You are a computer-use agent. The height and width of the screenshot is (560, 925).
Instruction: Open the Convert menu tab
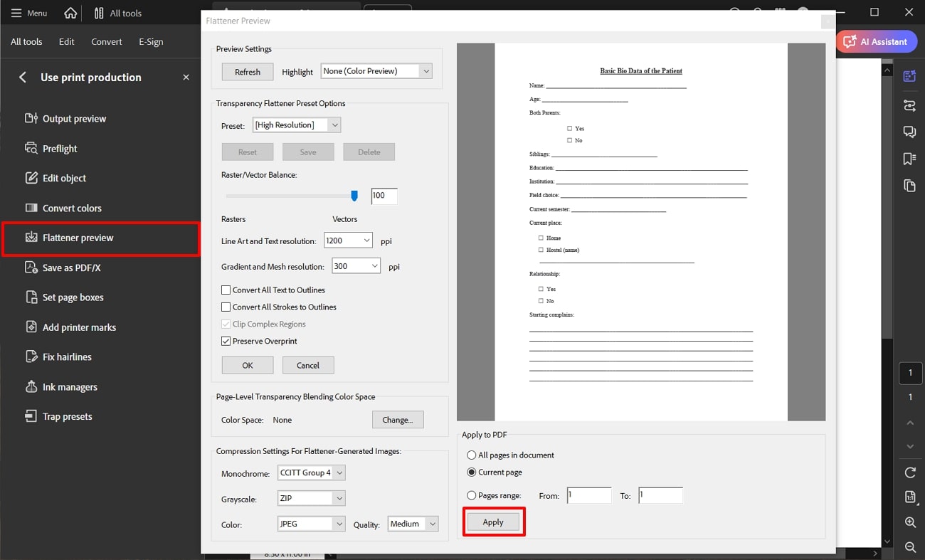[x=107, y=41]
